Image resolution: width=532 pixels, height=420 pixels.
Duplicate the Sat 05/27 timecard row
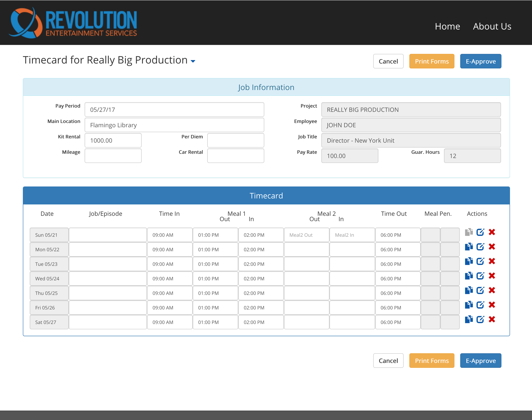(x=469, y=319)
